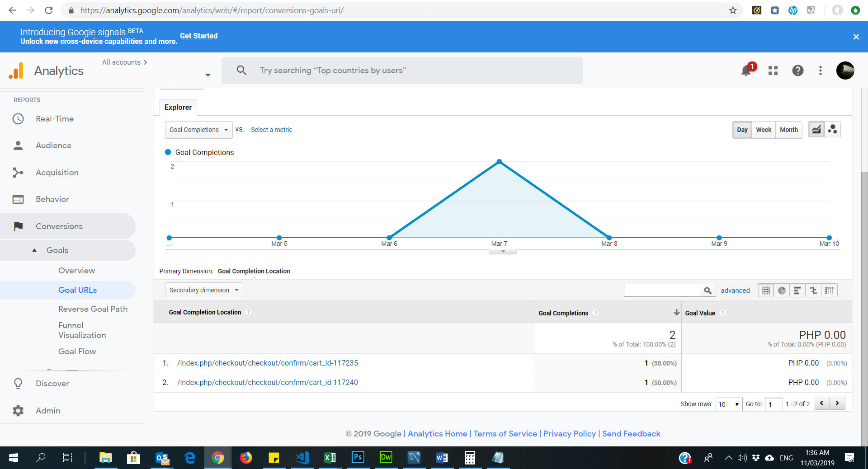Open the Help question mark menu
The image size is (868, 469).
[797, 70]
